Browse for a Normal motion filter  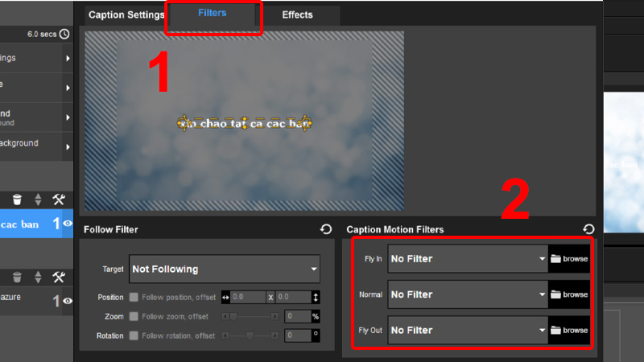pyautogui.click(x=569, y=294)
